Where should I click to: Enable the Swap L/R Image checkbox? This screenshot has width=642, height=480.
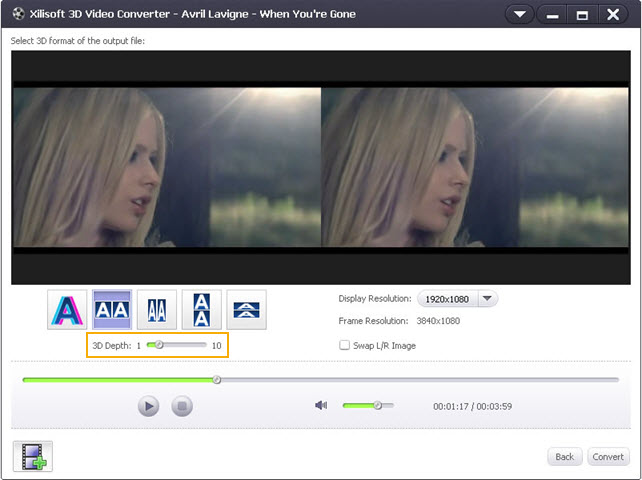pos(344,345)
